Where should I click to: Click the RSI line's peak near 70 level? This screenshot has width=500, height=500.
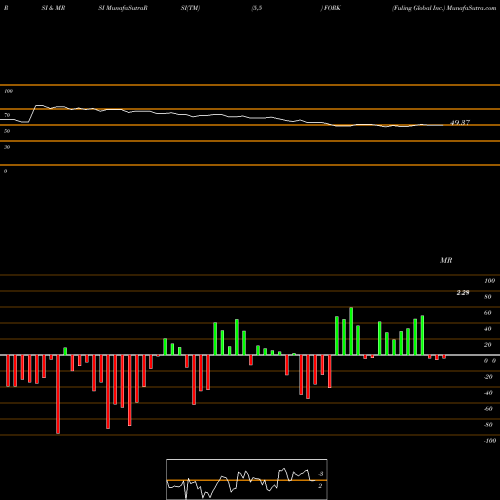pos(39,106)
